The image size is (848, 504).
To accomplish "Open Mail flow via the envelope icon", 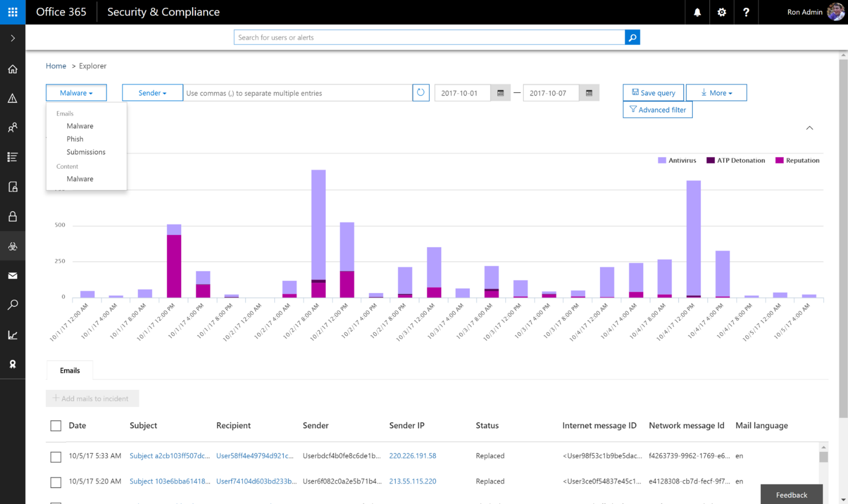I will [x=12, y=275].
